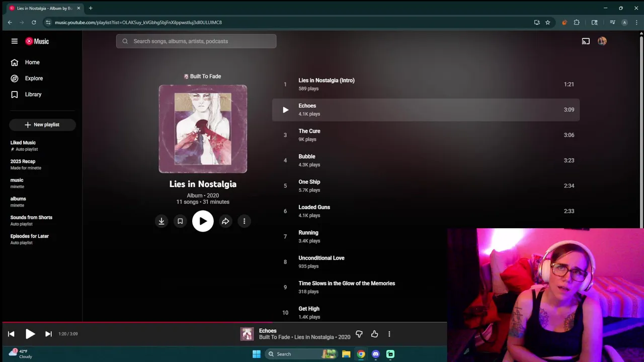644x362 pixels.
Task: Bookmark this page with star icon
Action: [547, 22]
